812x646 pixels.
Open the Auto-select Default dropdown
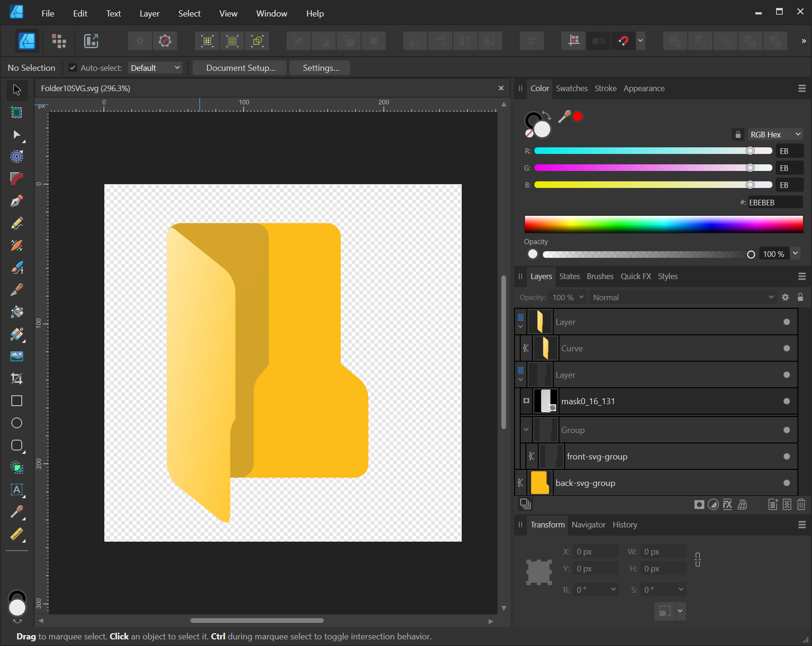155,68
